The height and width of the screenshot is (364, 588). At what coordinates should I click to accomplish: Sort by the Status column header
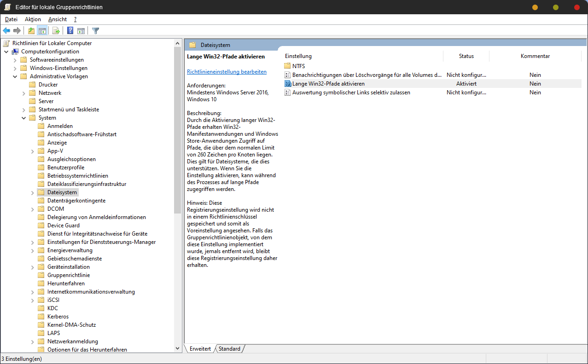tap(466, 56)
